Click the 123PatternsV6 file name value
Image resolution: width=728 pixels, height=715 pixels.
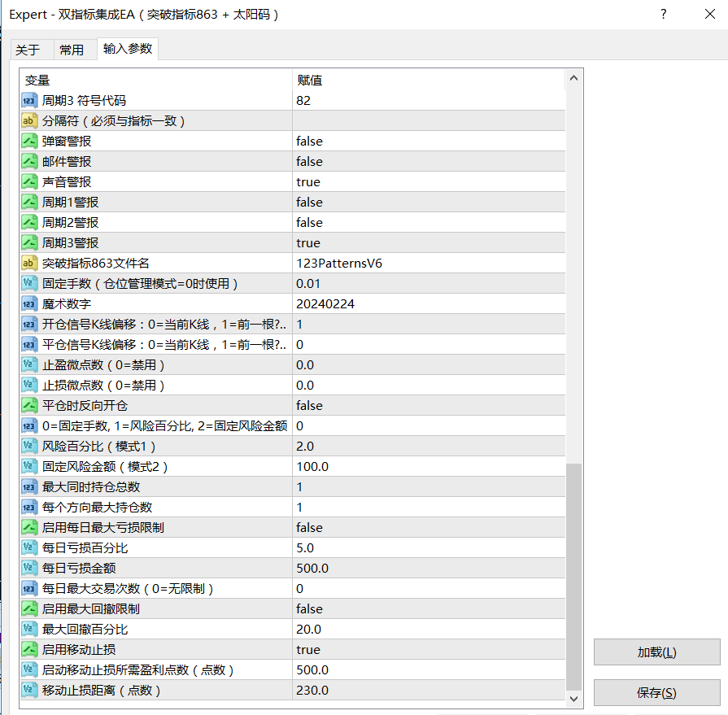point(339,264)
